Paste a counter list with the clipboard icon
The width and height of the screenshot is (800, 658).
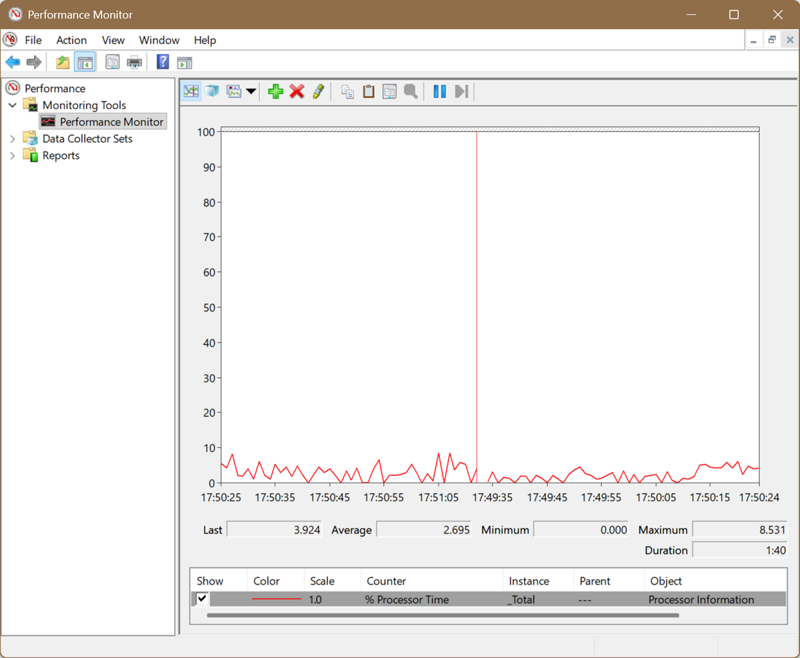click(368, 91)
